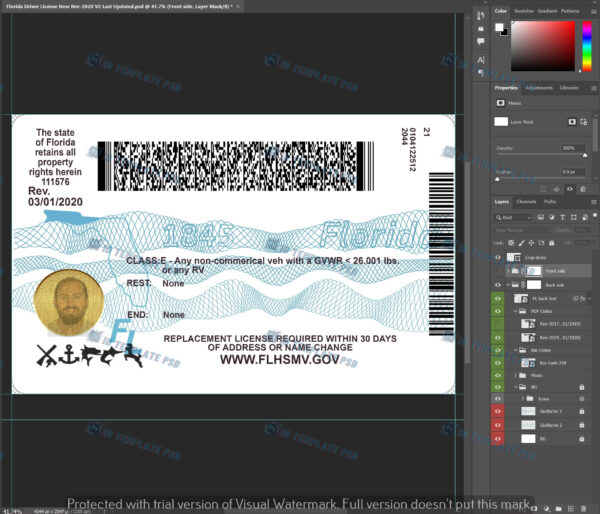Switch to the Libraries tab
Viewport: 600px width, 514px height.
click(569, 88)
